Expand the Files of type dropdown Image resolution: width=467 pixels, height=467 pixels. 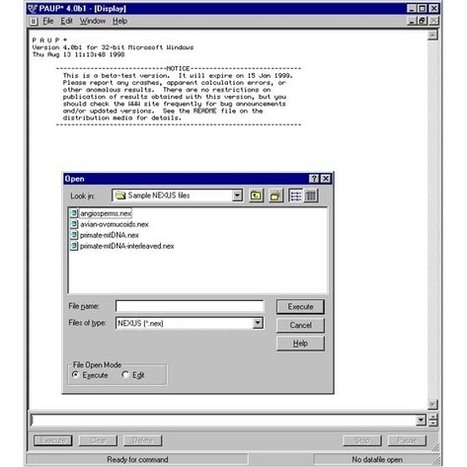coord(257,323)
